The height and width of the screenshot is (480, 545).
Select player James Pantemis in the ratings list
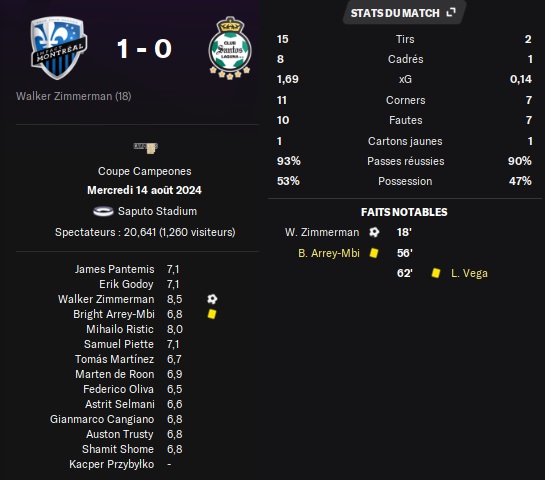click(114, 269)
